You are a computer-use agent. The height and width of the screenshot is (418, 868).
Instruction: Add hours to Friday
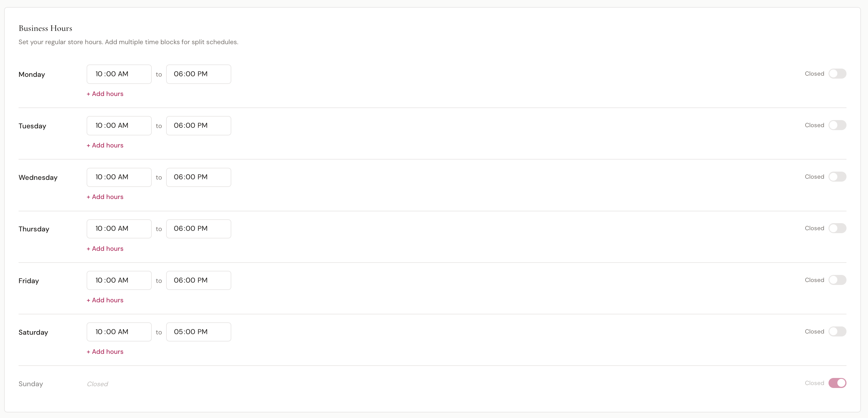point(105,300)
